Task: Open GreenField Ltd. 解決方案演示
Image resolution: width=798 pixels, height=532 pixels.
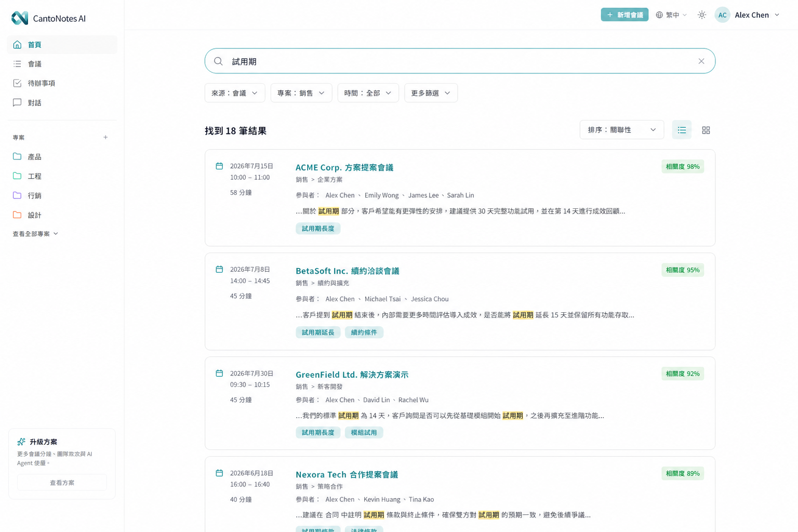Action: coord(352,375)
